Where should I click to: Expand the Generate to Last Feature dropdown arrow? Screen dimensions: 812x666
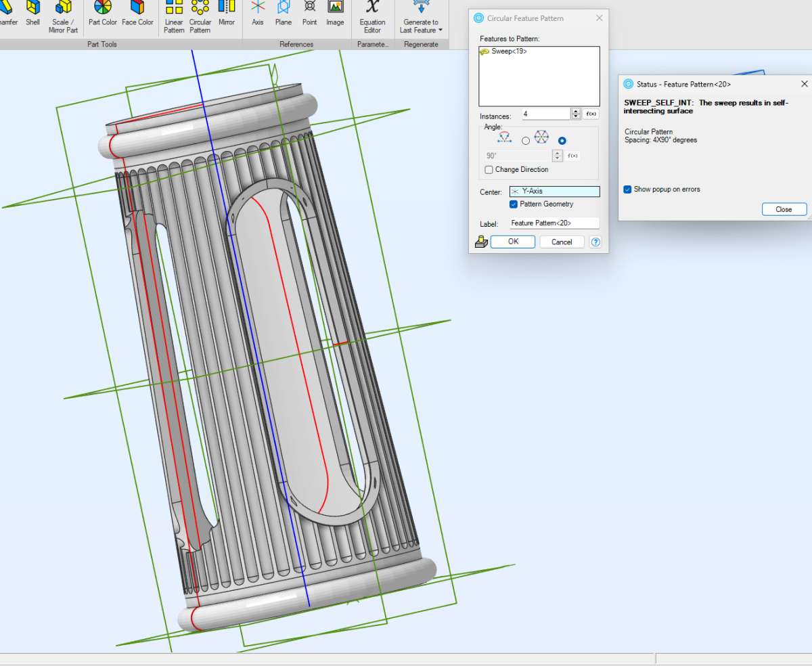coord(441,30)
